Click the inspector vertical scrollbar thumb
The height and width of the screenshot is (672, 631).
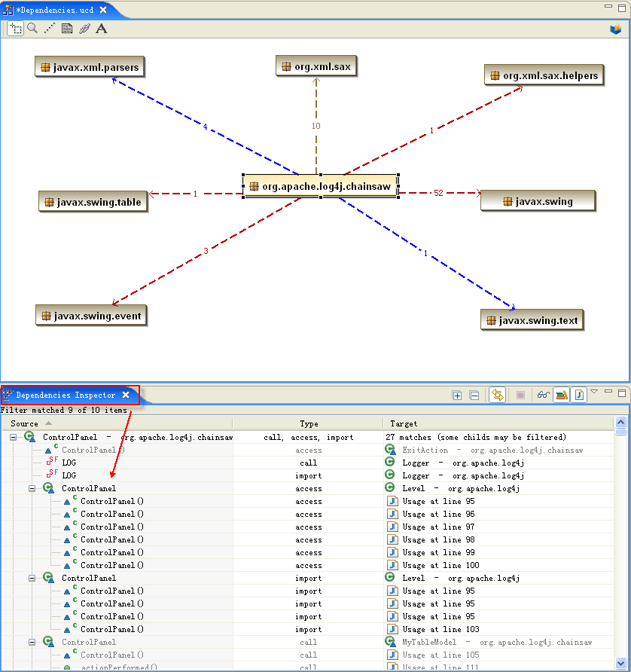point(620,432)
